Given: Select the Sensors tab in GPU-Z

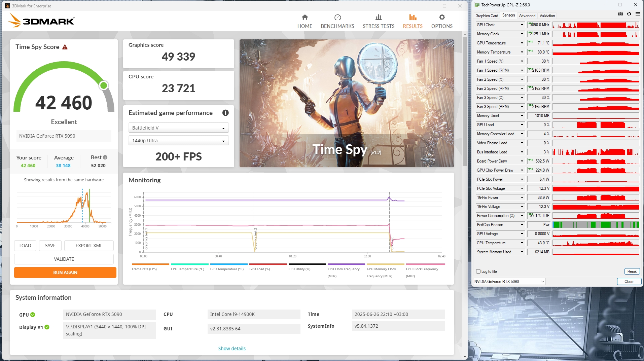Looking at the screenshot, I should [x=508, y=15].
